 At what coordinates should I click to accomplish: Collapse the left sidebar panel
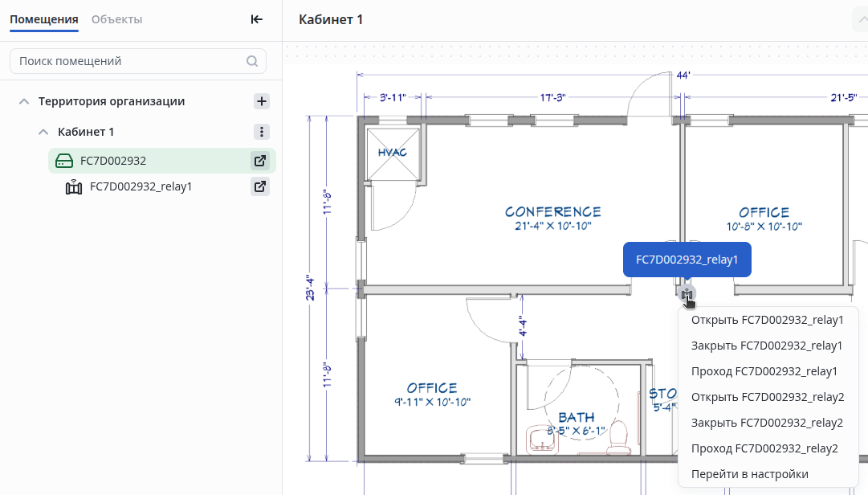(257, 19)
